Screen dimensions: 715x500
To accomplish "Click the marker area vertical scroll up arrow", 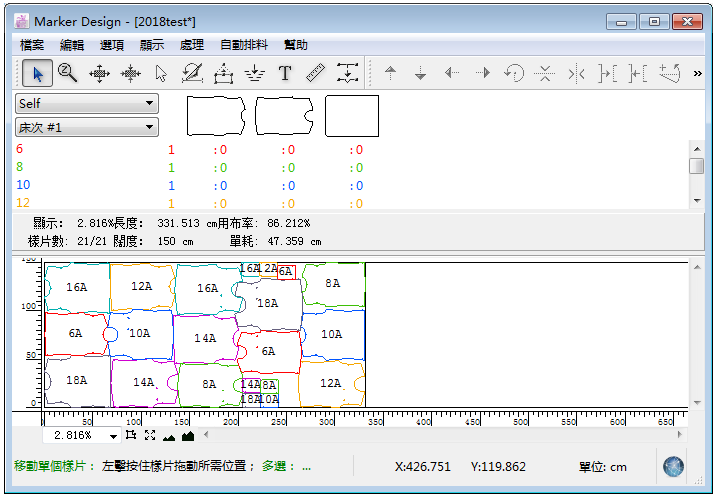I will coord(697,267).
